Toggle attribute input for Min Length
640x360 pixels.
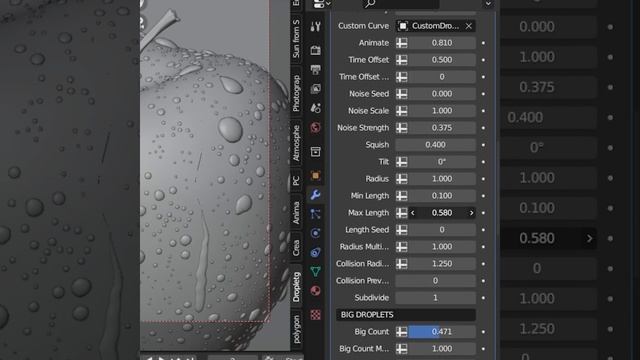tap(402, 196)
